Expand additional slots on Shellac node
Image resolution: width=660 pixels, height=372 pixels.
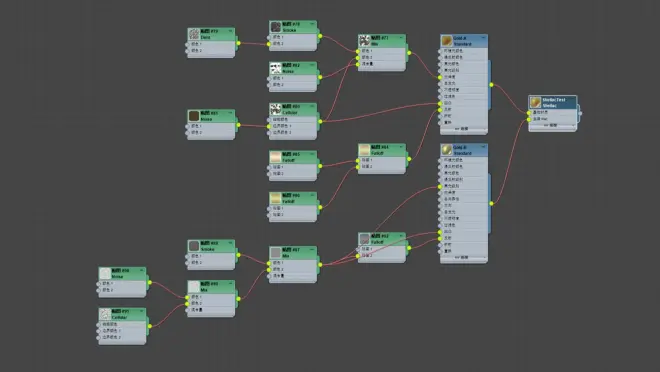pyautogui.click(x=552, y=125)
